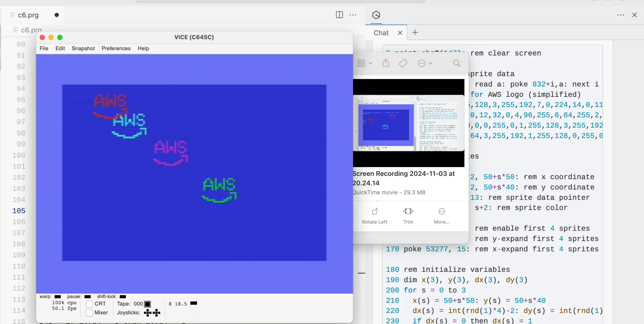Click the '50.1 fps' status text
The height and width of the screenshot is (324, 644).
click(x=64, y=309)
